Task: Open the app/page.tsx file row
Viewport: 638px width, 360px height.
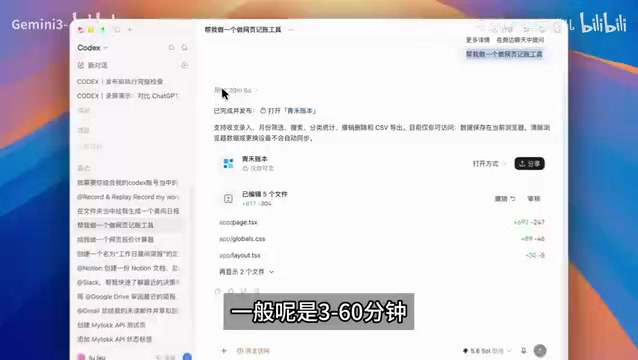Action: coord(382,223)
